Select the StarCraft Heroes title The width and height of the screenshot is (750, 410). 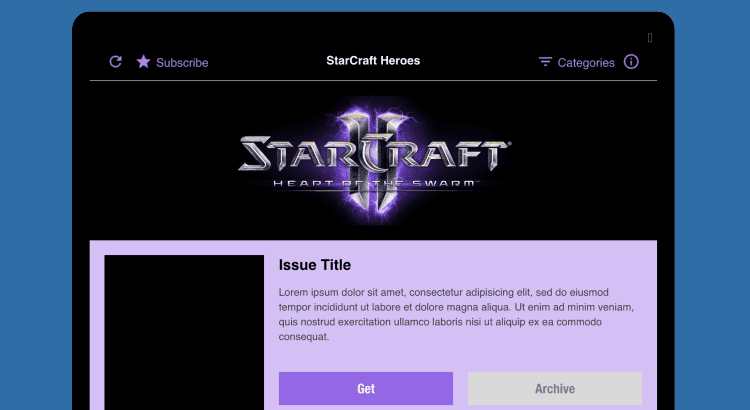(373, 61)
